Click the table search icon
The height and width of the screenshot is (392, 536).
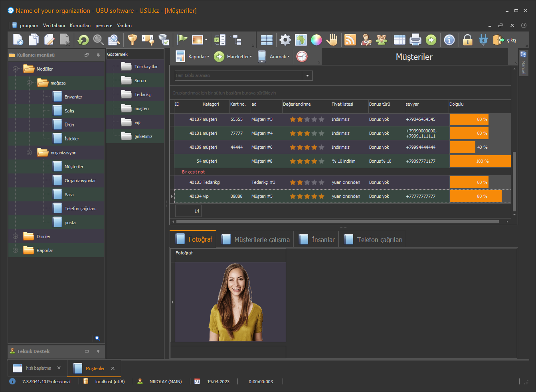pos(114,40)
